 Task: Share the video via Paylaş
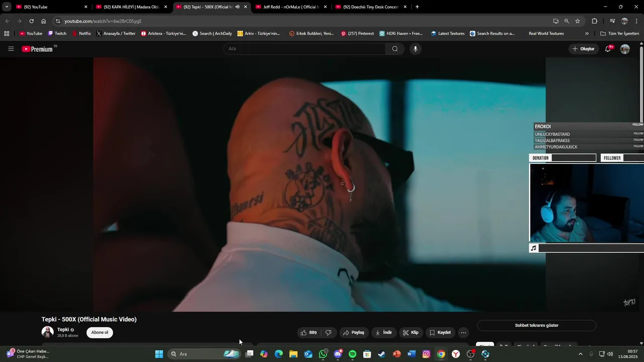(x=353, y=332)
